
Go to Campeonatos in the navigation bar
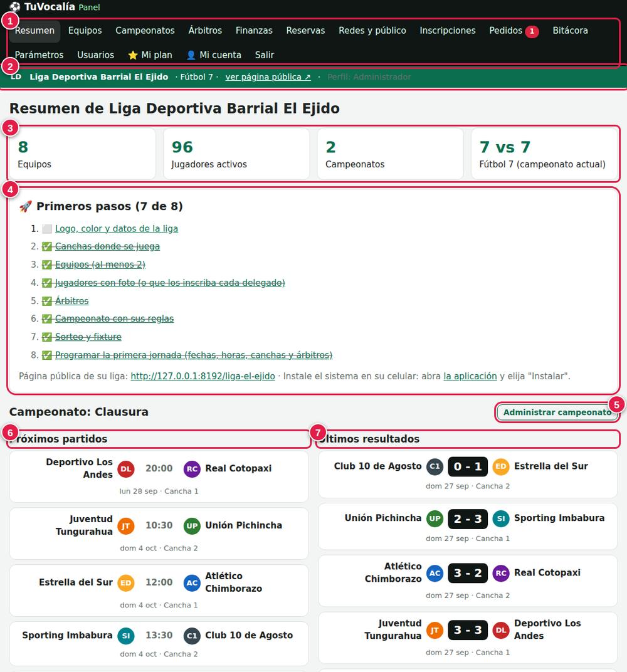coord(145,31)
